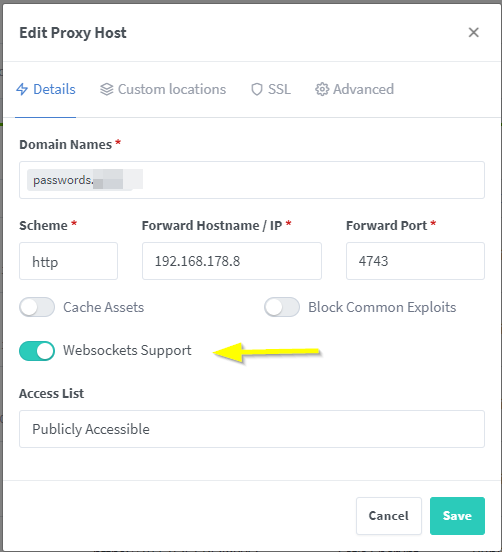Viewport: 502px width, 552px height.
Task: Click the Forward Hostname / IP field
Action: [232, 261]
